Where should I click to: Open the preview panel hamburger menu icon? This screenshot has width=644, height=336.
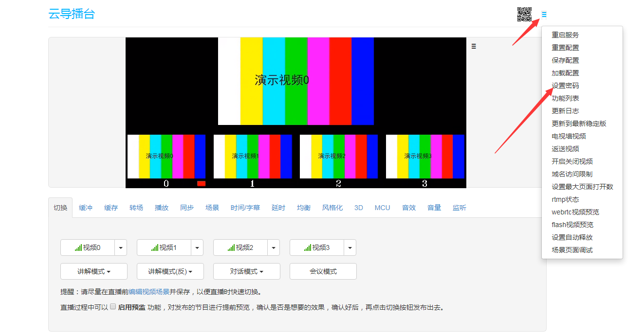pos(474,46)
